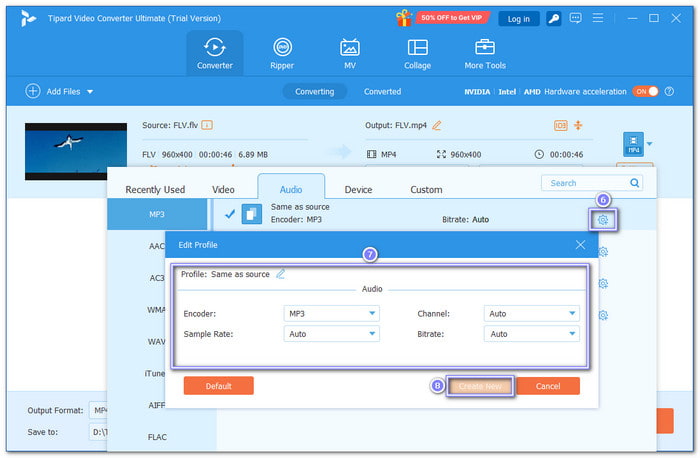Select MP3 in format list
This screenshot has width=700, height=458.
coord(157,214)
